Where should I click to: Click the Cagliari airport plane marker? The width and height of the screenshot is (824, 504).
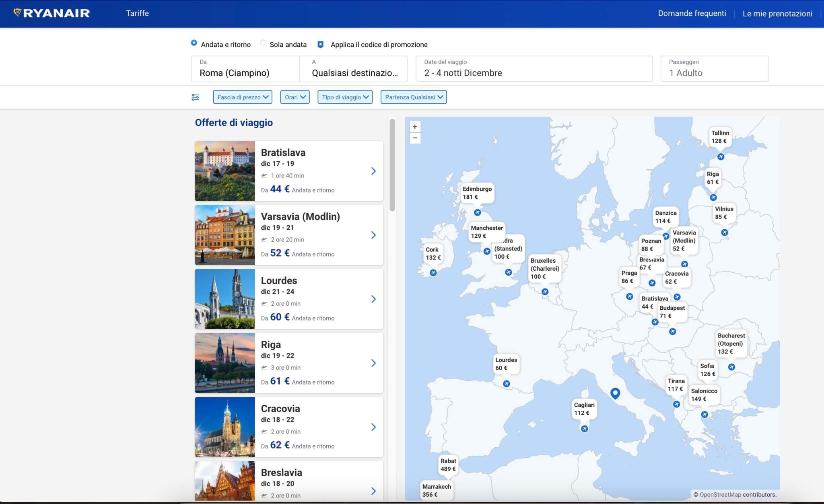(x=584, y=429)
